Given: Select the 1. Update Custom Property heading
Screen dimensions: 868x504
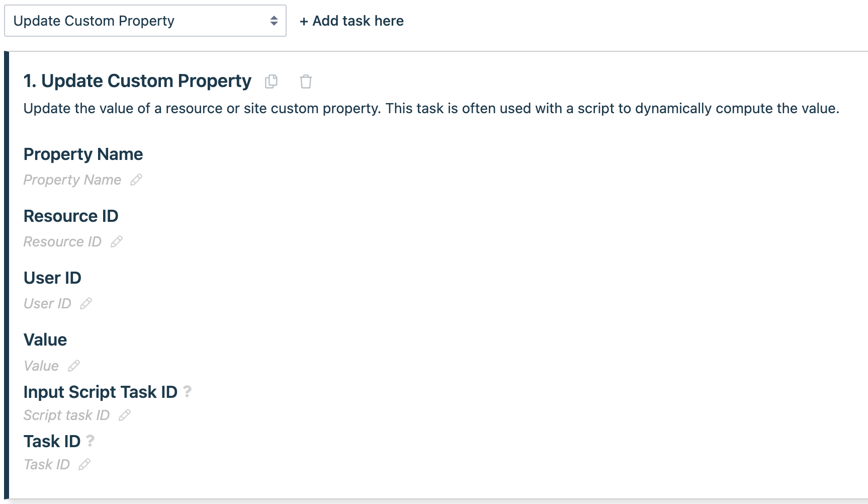Looking at the screenshot, I should (x=137, y=81).
